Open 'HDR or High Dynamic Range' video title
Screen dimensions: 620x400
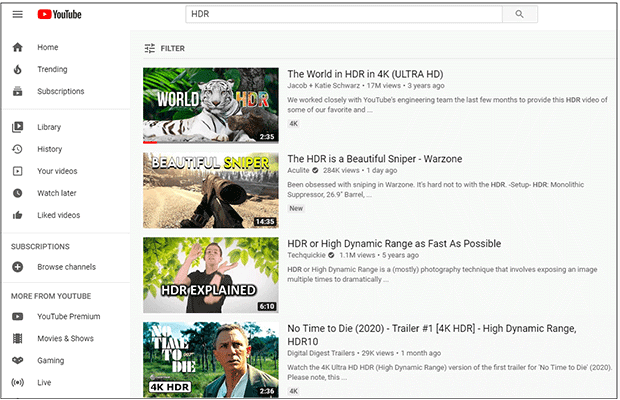pyautogui.click(x=394, y=244)
